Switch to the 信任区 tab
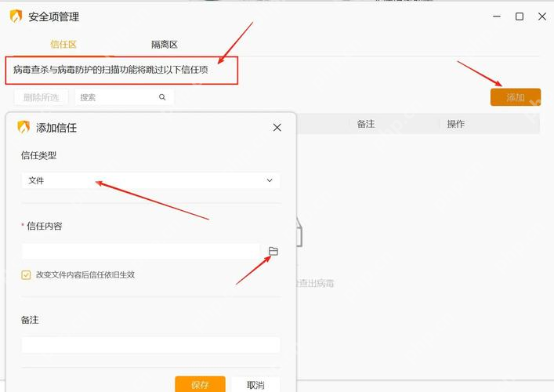 click(x=63, y=45)
